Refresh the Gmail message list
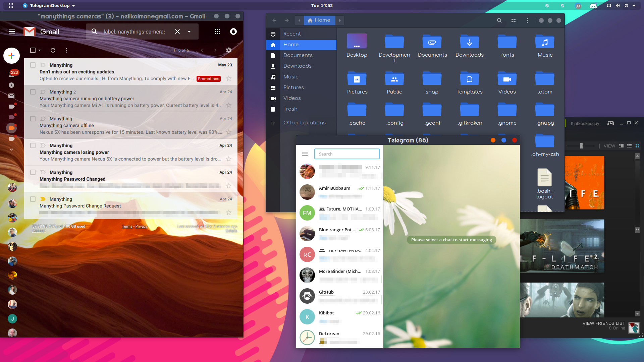Screen dimensions: 644x362 (x=53, y=50)
